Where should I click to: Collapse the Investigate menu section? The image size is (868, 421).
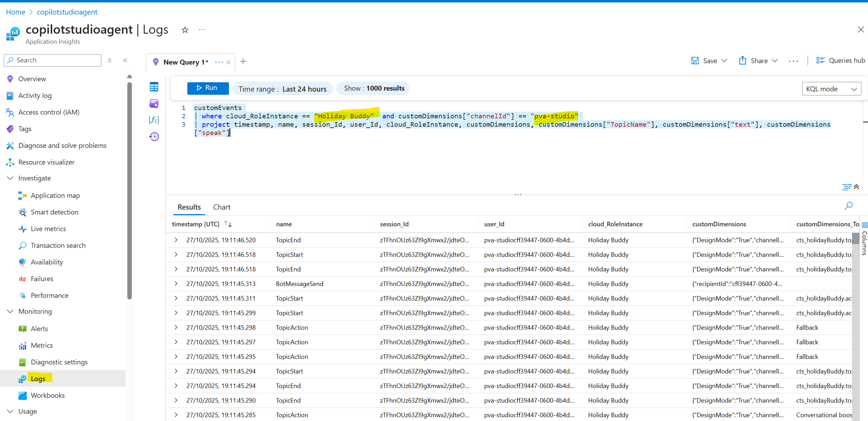(x=10, y=178)
